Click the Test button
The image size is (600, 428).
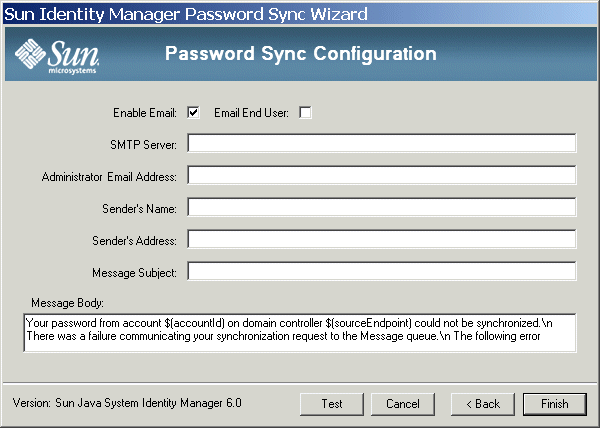pos(332,404)
